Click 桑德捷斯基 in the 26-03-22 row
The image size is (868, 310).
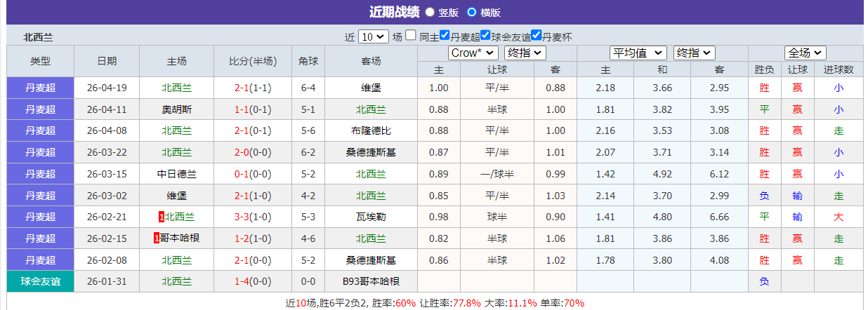tap(371, 152)
